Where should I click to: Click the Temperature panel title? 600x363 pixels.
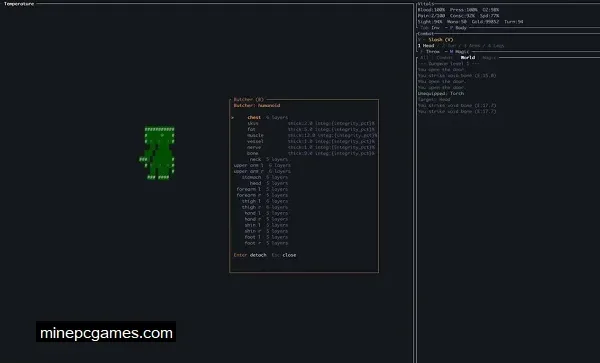click(19, 4)
